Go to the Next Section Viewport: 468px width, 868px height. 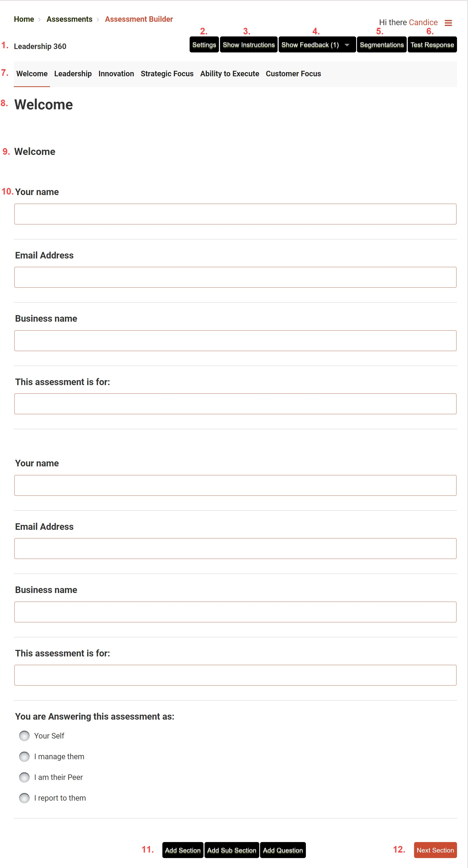point(435,850)
